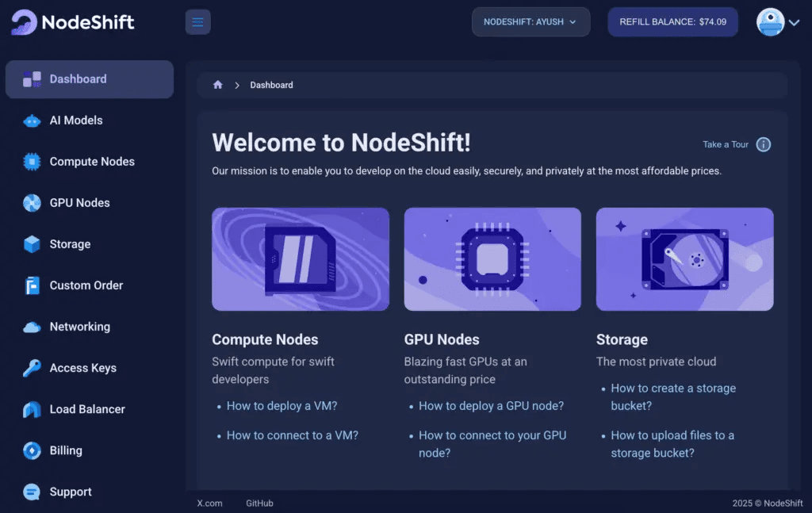Viewport: 812px width, 513px height.
Task: Click the Custom Order document icon
Action: point(32,285)
